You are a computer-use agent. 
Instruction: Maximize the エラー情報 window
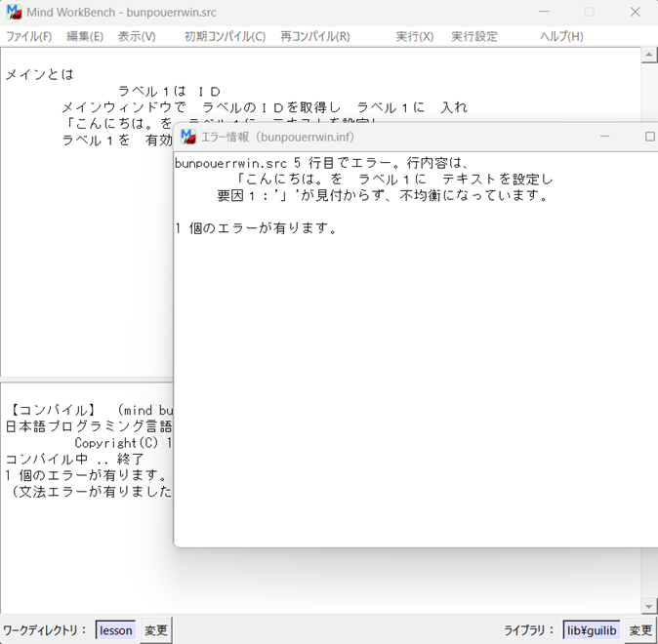click(649, 137)
